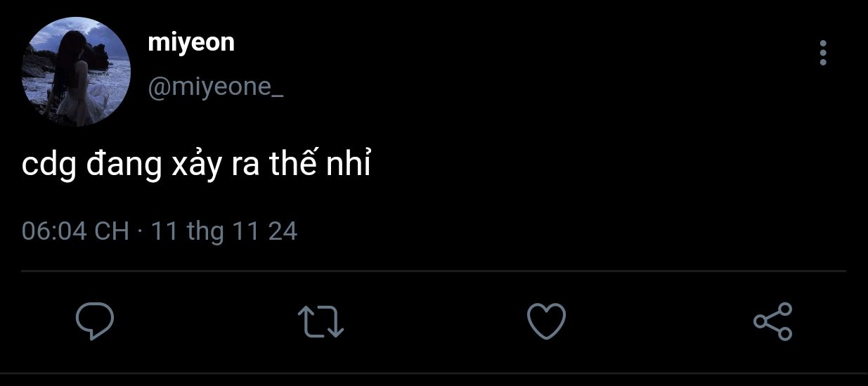Viewport: 868px width, 386px height.
Task: Click the three-node share symbol
Action: [772, 321]
